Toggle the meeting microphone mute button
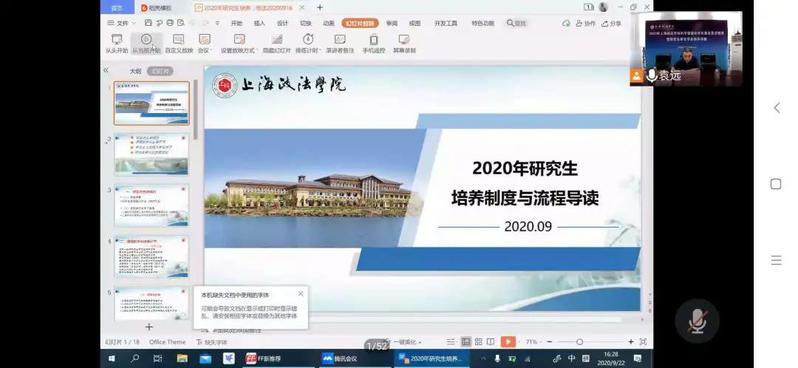Viewport: 798px width, 368px height. tap(697, 321)
